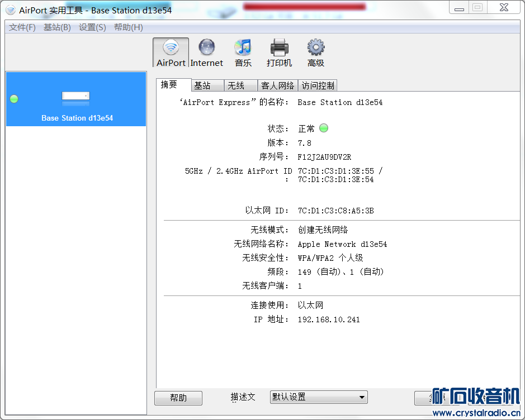Open the 客人网络 tab
Image resolution: width=525 pixels, height=420 pixels.
point(278,85)
